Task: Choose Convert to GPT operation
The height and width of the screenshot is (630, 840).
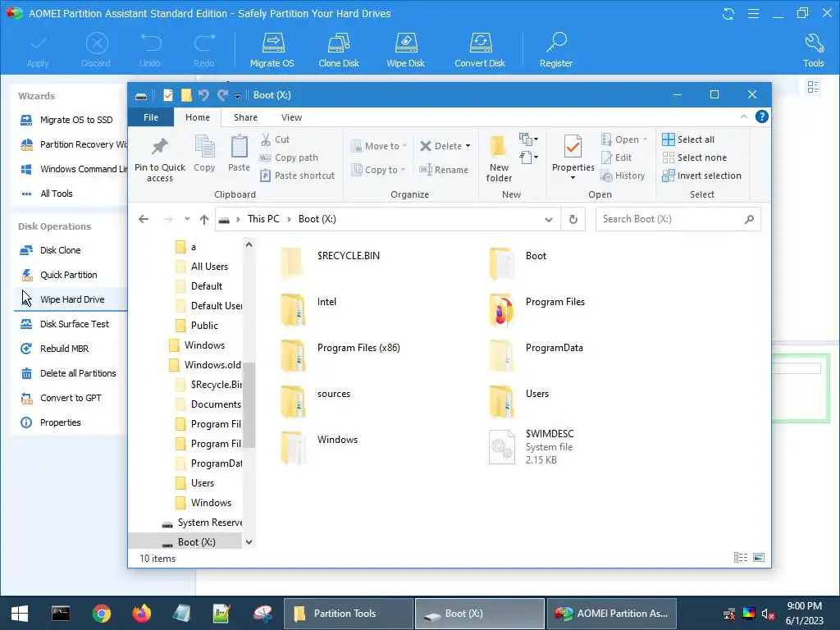Action: tap(61, 398)
